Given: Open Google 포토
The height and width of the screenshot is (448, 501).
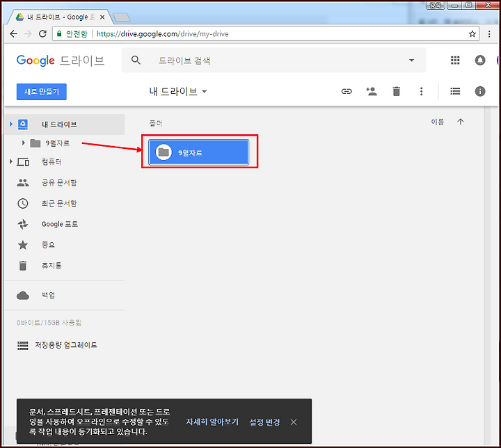Looking at the screenshot, I should (60, 224).
